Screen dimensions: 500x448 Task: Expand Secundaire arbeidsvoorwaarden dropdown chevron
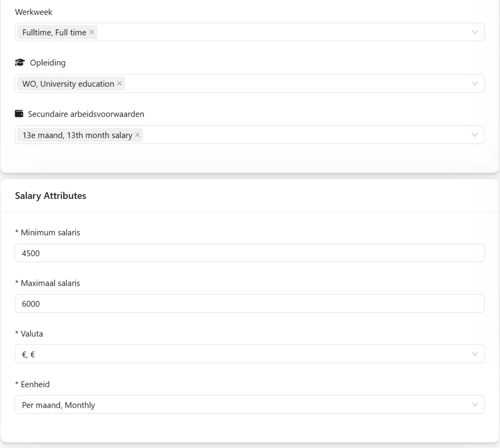tap(474, 135)
